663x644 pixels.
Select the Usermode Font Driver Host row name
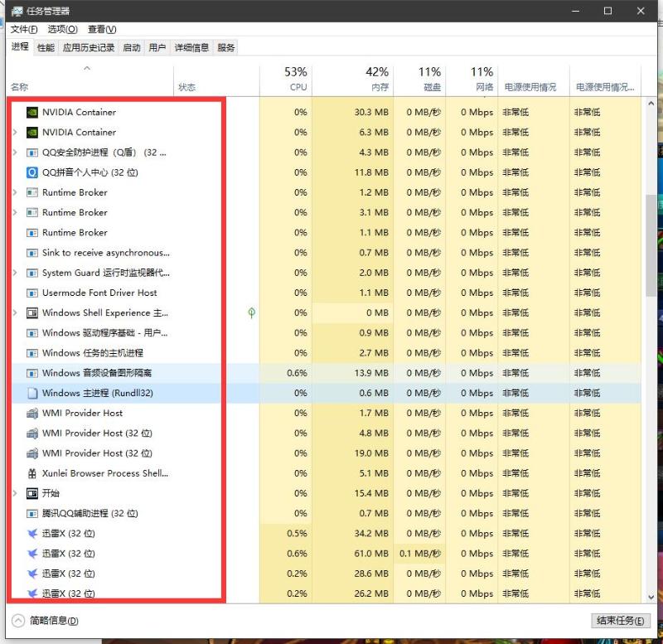pyautogui.click(x=99, y=293)
